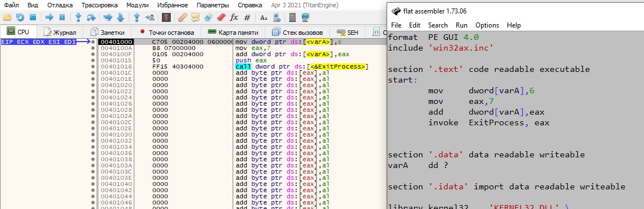Toggle breakpoint dot at address 0040100A
Viewport: 644px width, 209px height.
pos(94,48)
